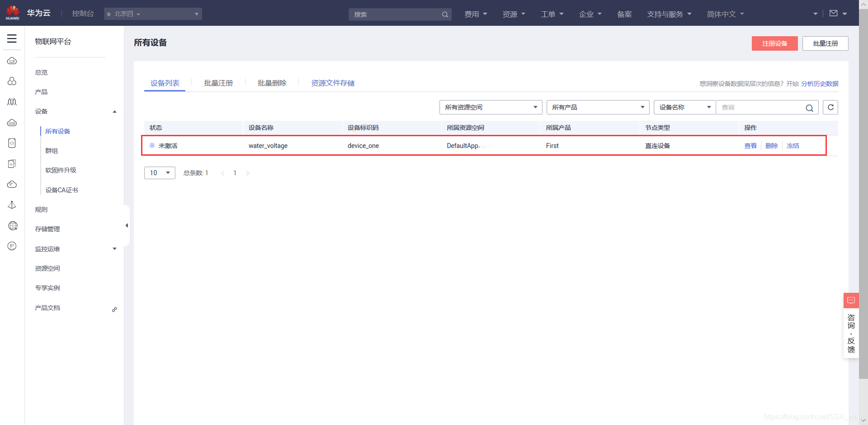Viewport: 868px width, 425px height.
Task: Collapse the left navigation panel arrow
Action: [x=127, y=225]
